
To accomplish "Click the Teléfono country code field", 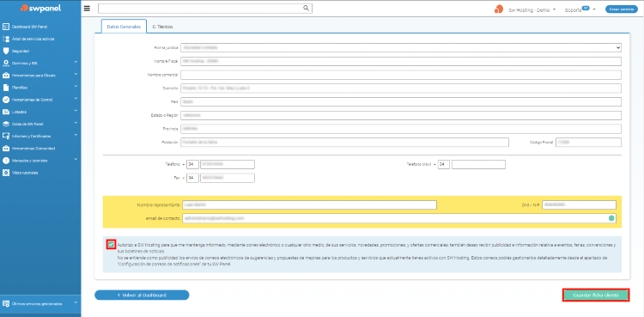I will [192, 164].
